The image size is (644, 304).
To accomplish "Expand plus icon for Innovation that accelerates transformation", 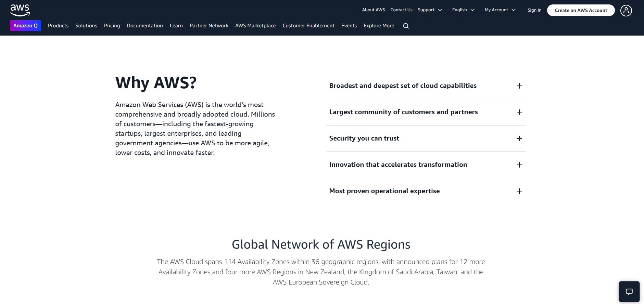I will (x=519, y=165).
